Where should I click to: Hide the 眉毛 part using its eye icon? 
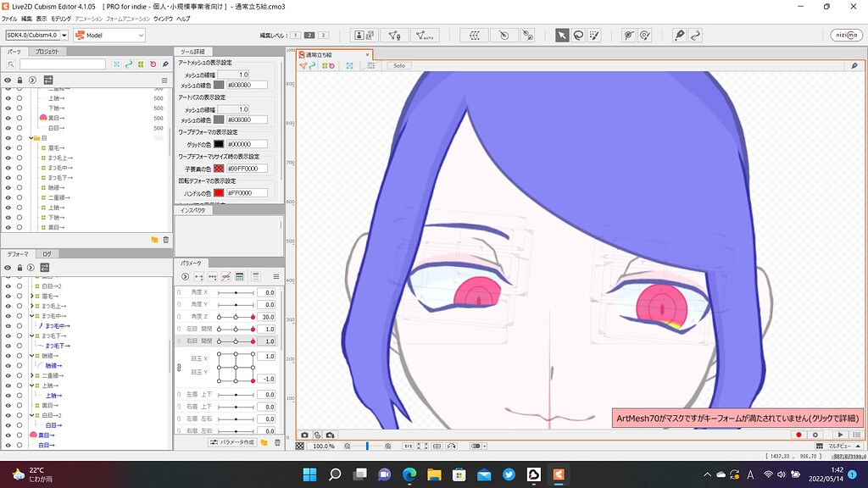(8, 147)
